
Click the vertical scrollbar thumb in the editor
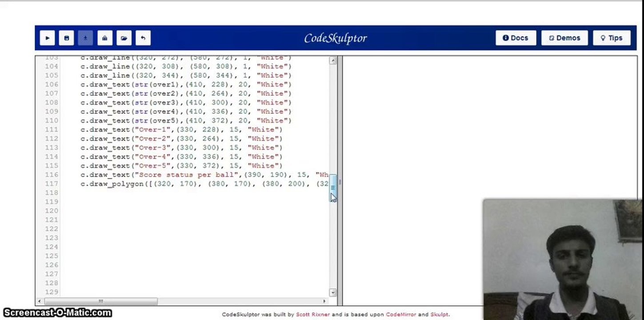coord(333,188)
